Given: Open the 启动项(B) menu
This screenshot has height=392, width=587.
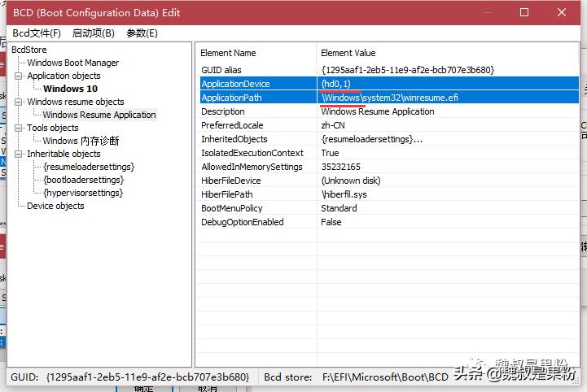Looking at the screenshot, I should point(93,33).
